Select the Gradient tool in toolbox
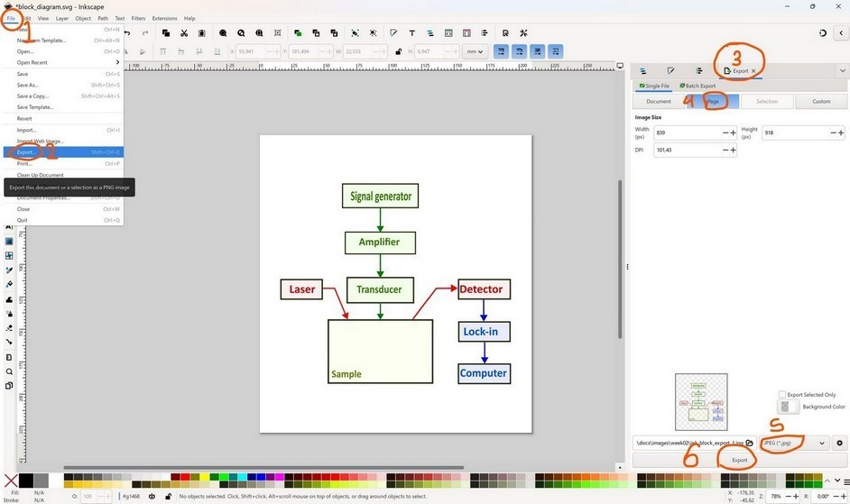Viewport: 850px width, 504px height. pyautogui.click(x=9, y=241)
